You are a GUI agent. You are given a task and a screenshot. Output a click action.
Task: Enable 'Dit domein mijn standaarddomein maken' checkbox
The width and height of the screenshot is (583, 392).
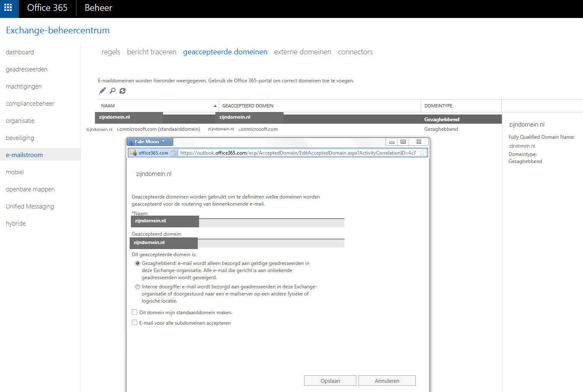tap(135, 312)
